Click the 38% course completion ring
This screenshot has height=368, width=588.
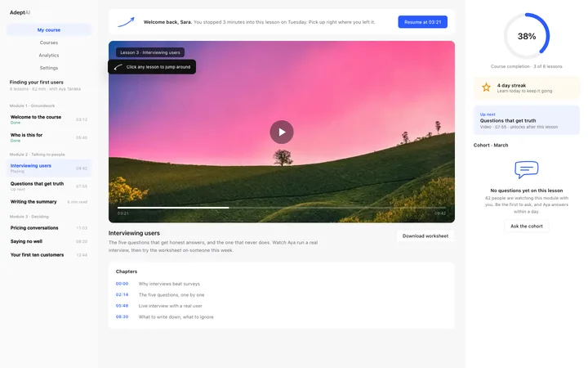(526, 36)
